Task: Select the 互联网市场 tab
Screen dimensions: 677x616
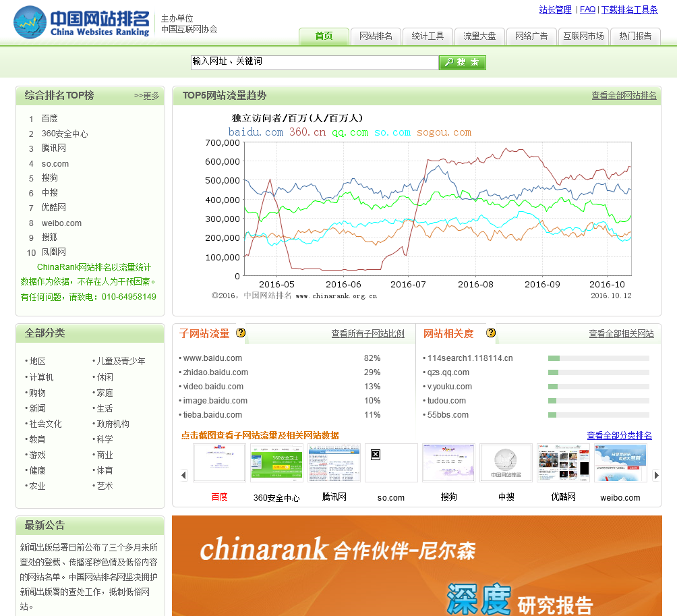Action: [x=583, y=36]
